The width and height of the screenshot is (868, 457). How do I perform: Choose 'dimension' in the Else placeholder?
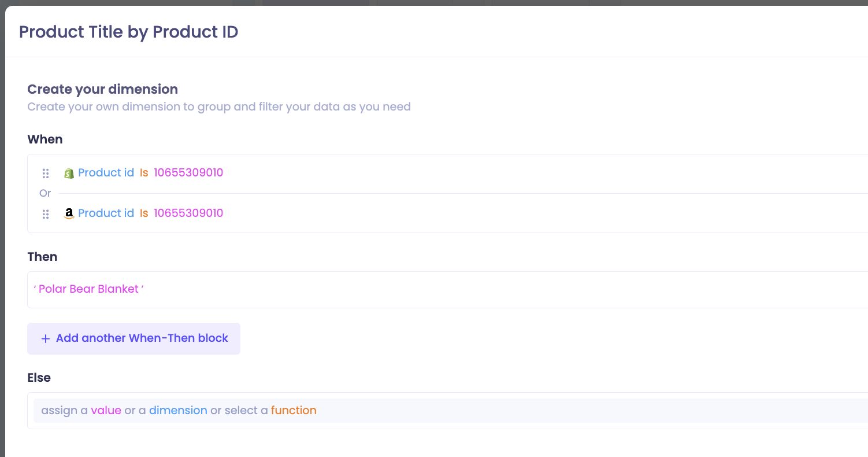click(178, 410)
